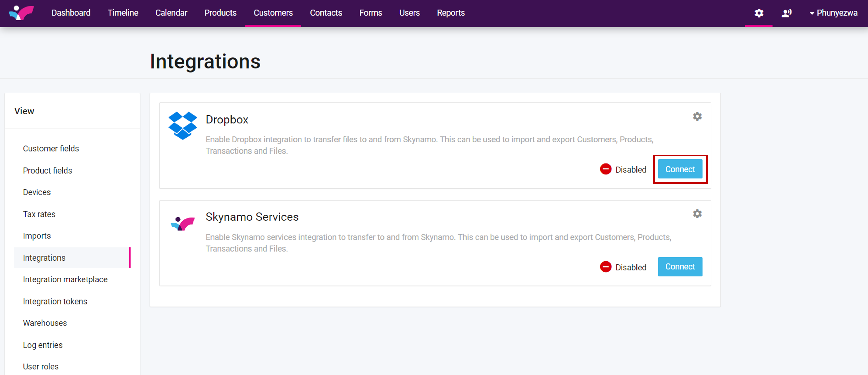Select Integration marketplace in sidebar
Viewport: 868px width, 375px height.
[65, 280]
